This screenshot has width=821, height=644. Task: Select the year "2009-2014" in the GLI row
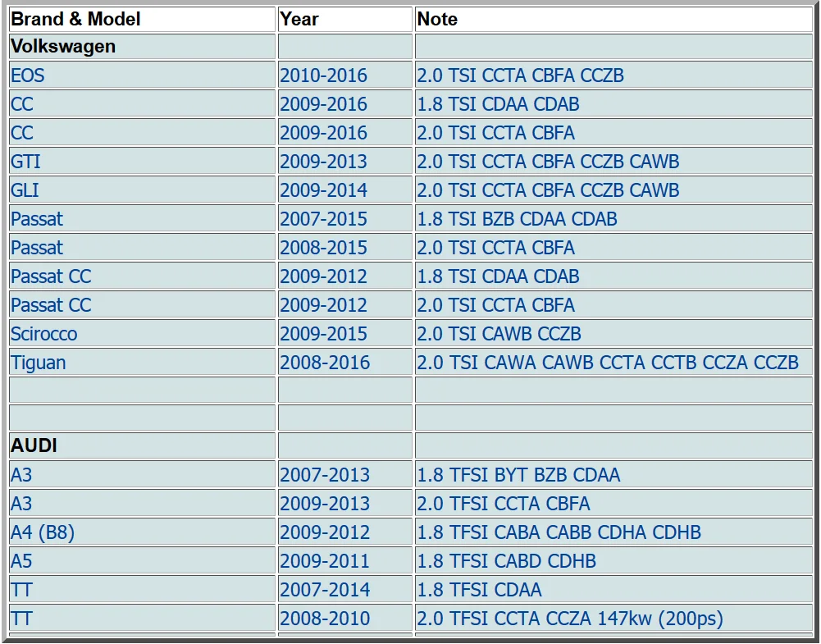(324, 190)
